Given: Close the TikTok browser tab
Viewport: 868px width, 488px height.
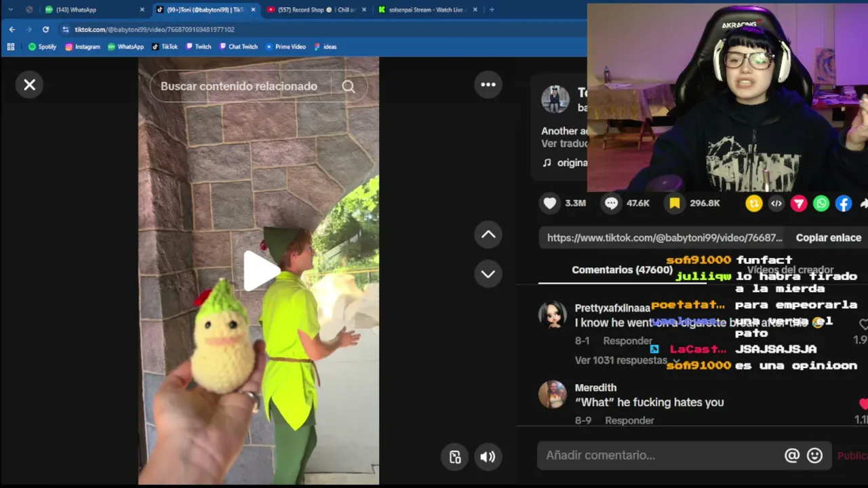Looking at the screenshot, I should (253, 9).
